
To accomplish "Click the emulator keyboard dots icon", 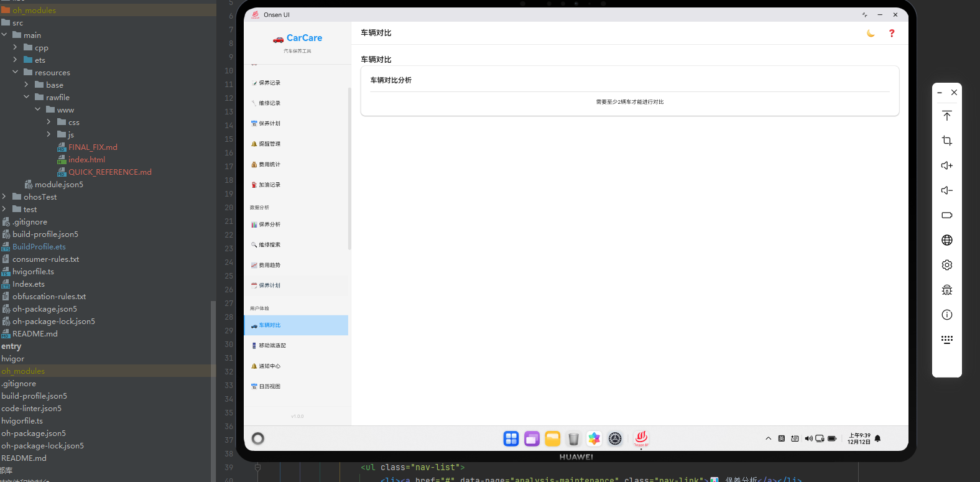I will click(x=947, y=340).
